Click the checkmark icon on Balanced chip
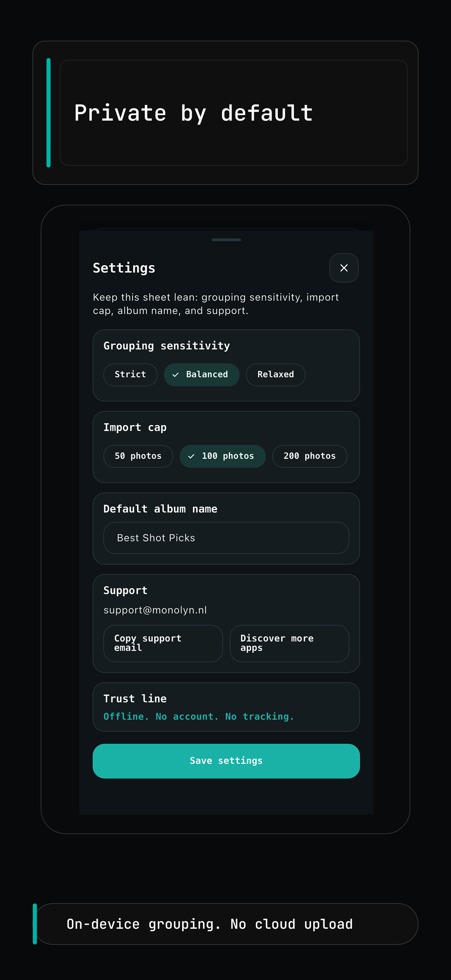 [x=175, y=375]
